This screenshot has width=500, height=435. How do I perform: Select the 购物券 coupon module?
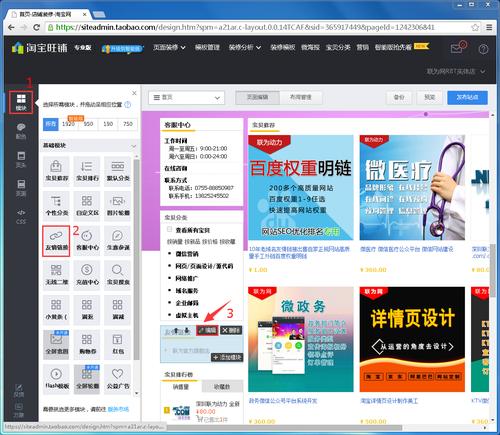pos(87,344)
